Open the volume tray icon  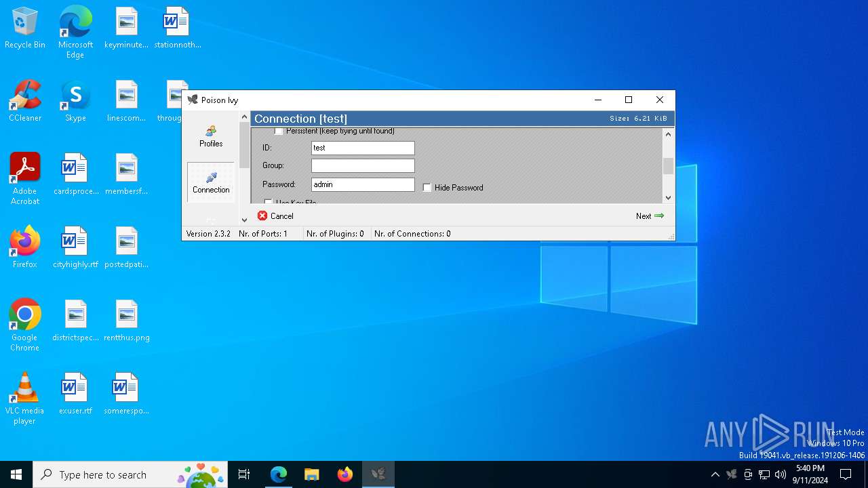[781, 474]
